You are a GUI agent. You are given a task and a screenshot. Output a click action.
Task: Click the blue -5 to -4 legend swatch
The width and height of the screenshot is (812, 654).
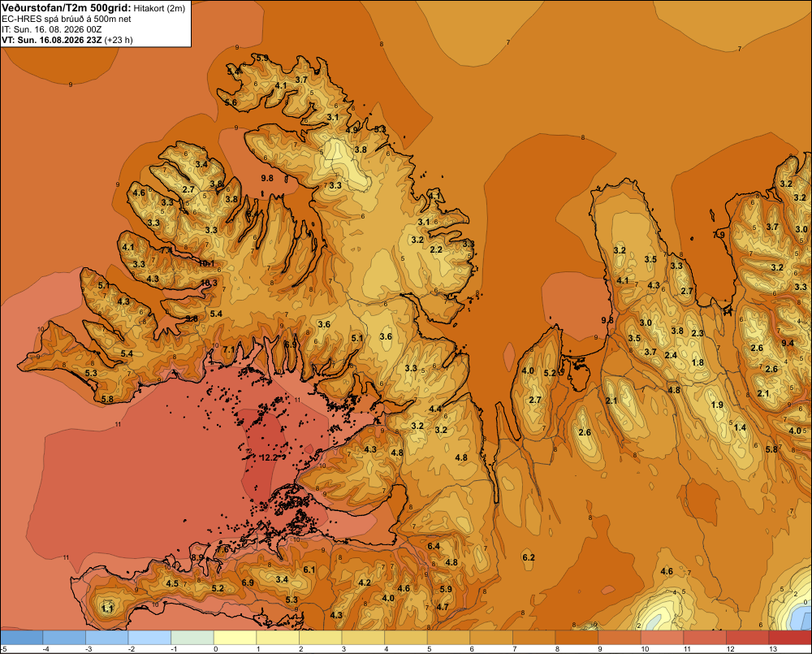pyautogui.click(x=22, y=638)
